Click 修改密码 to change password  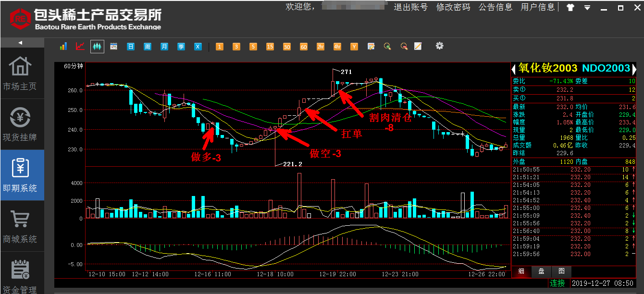tap(453, 7)
